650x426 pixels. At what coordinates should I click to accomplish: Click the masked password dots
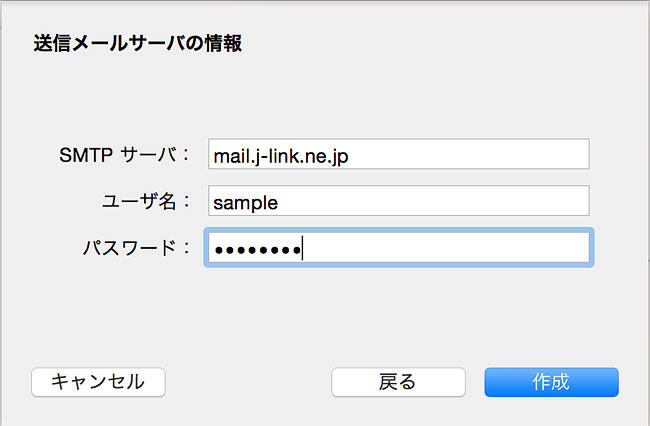pos(257,250)
